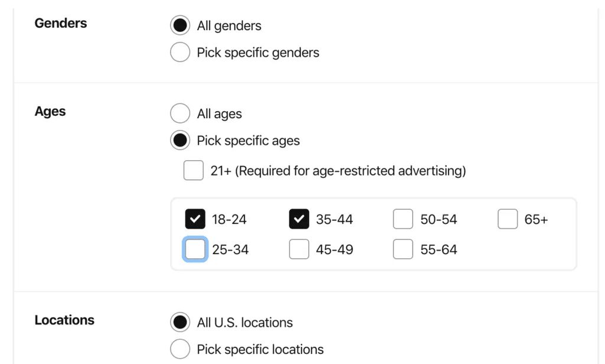Tick the 50-54 age checkbox
Screen dimensions: 605x364
coord(403,219)
